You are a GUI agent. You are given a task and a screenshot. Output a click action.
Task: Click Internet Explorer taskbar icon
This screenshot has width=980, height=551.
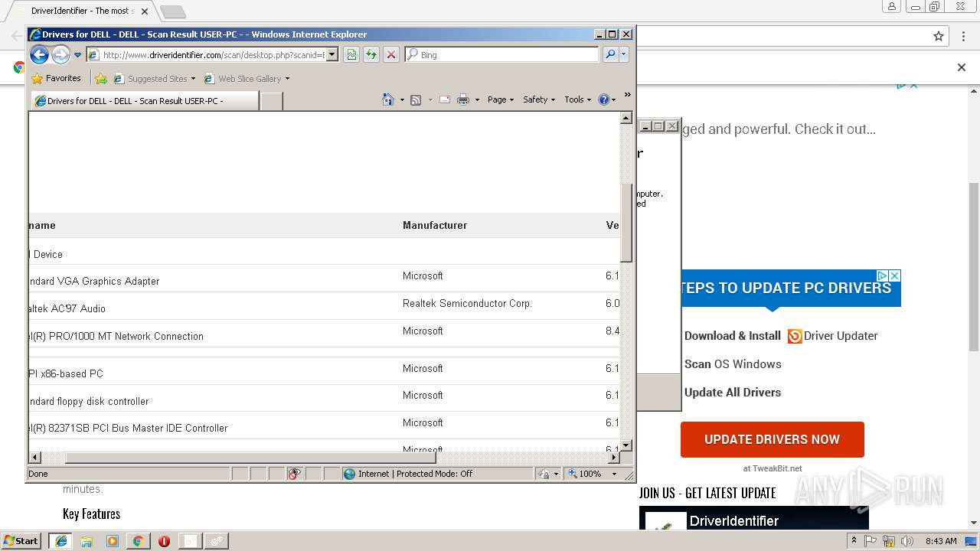coord(60,540)
